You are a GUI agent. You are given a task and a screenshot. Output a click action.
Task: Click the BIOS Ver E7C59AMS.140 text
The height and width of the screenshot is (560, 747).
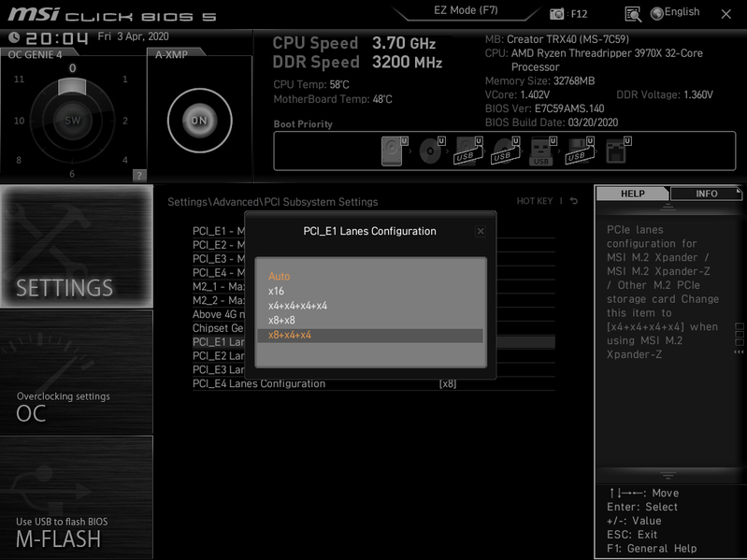pyautogui.click(x=544, y=108)
